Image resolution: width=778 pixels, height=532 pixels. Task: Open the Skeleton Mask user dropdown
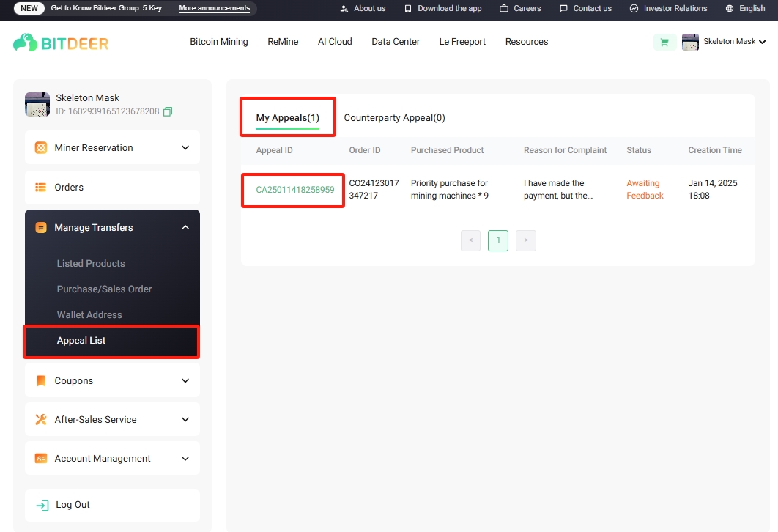click(734, 42)
